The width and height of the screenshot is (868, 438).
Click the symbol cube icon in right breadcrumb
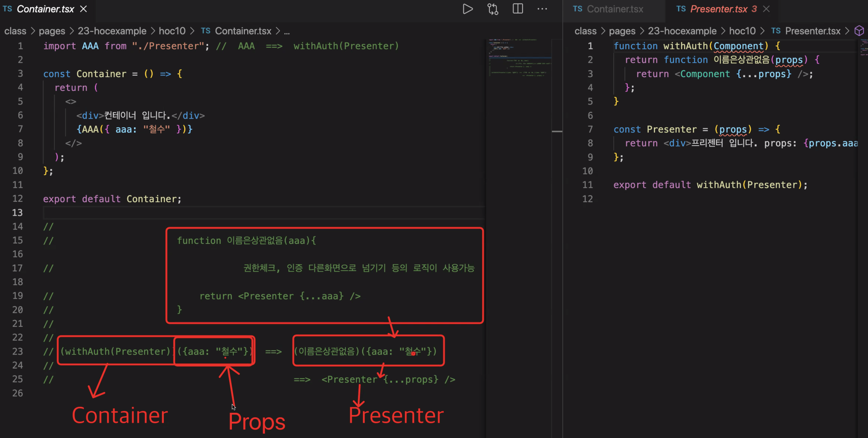[x=859, y=31]
